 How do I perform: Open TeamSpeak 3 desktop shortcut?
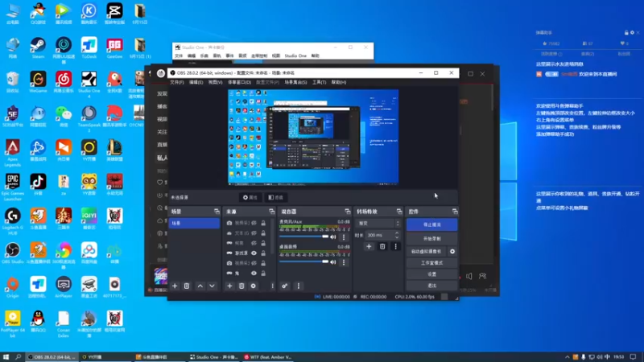(x=89, y=119)
